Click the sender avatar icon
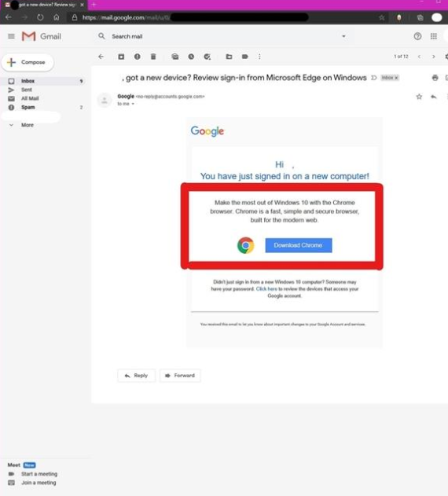This screenshot has height=496, width=448. (104, 101)
